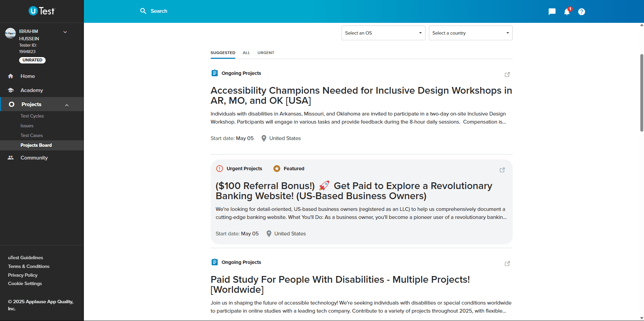Screen dimensions: 644x321
Task: Collapse the Projects sidebar section
Action: click(x=67, y=105)
